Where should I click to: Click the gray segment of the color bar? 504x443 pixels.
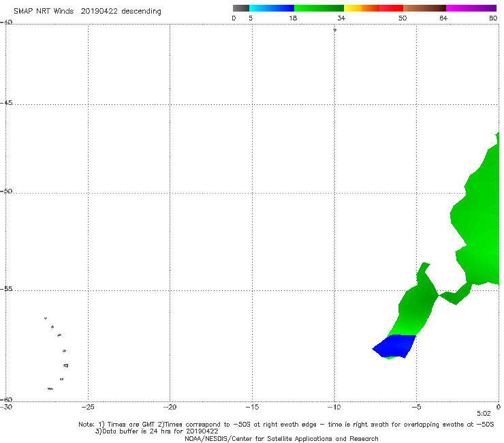[240, 8]
